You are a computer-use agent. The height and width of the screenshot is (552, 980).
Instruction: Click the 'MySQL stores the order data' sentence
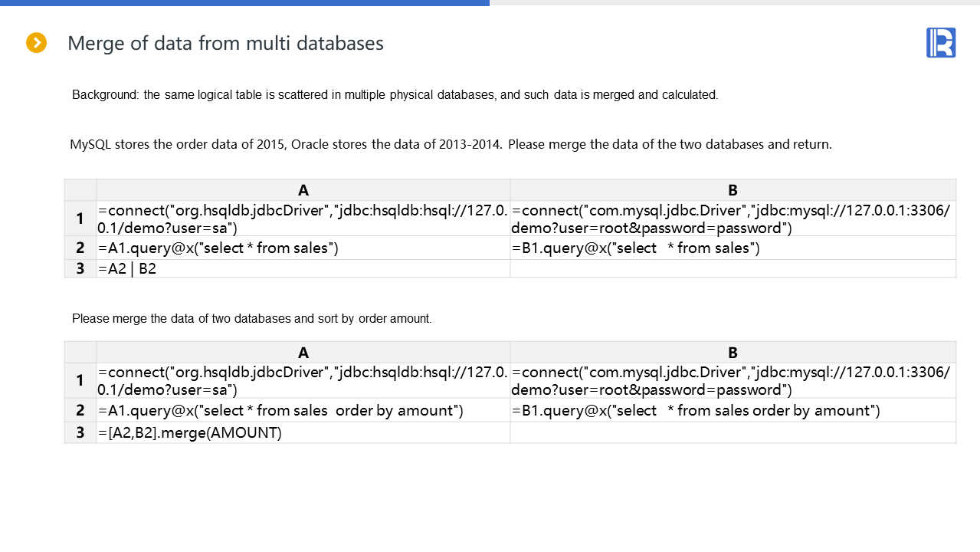click(x=451, y=144)
